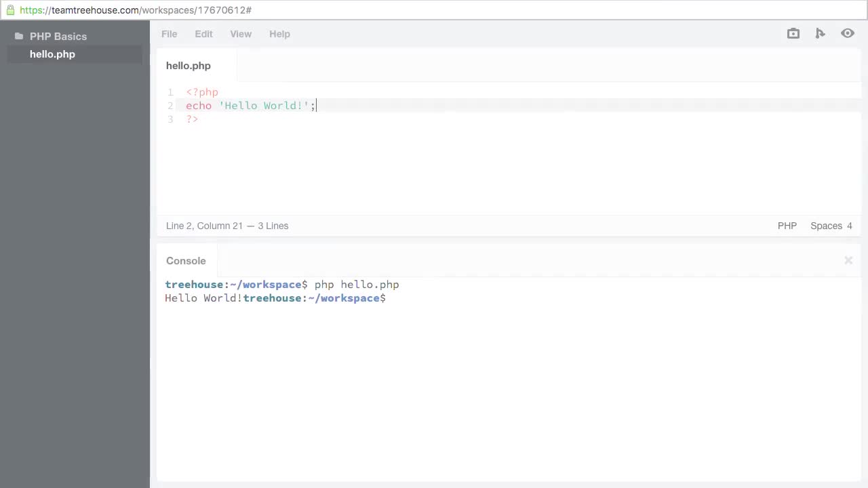
Task: Click the fork workspace icon
Action: [x=820, y=34]
